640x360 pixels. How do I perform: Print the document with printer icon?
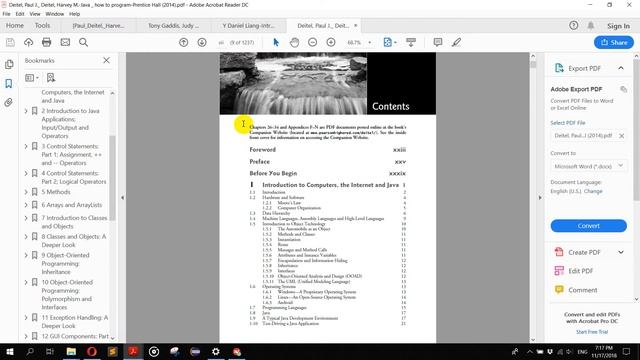(x=47, y=42)
